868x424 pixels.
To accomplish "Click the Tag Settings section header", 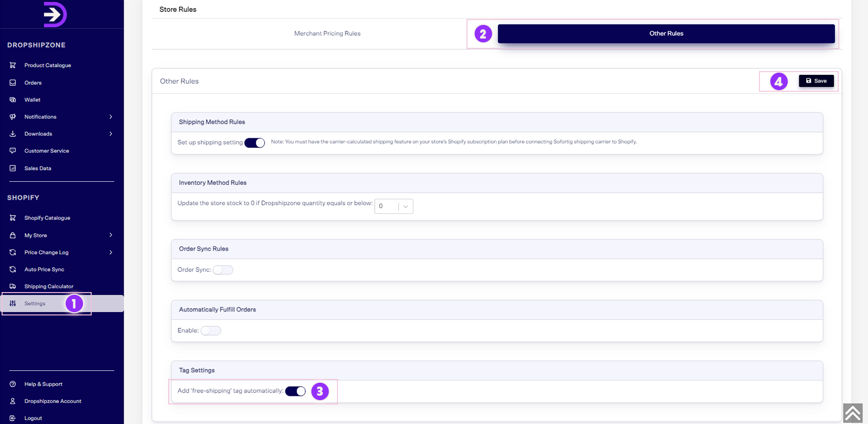I will point(197,370).
